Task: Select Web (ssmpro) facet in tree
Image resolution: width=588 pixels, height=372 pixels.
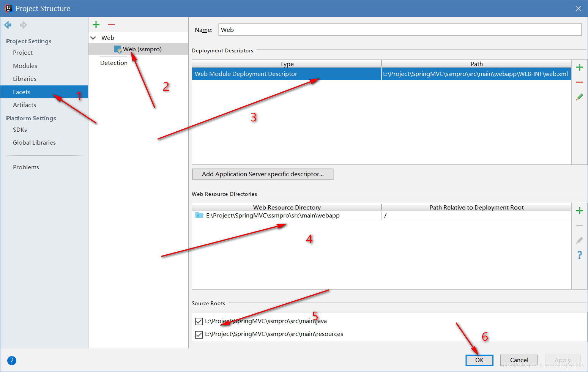Action: click(x=138, y=49)
